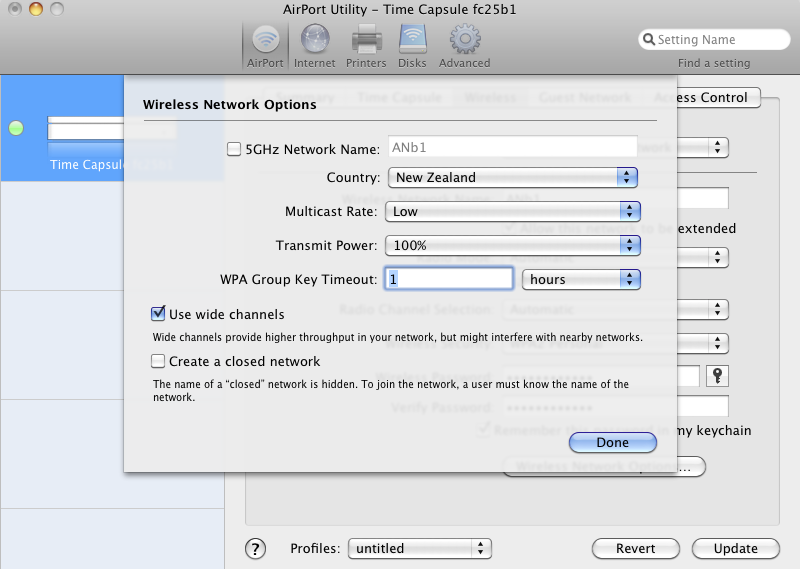
Task: Open the Multicast Rate dropdown
Action: click(513, 211)
